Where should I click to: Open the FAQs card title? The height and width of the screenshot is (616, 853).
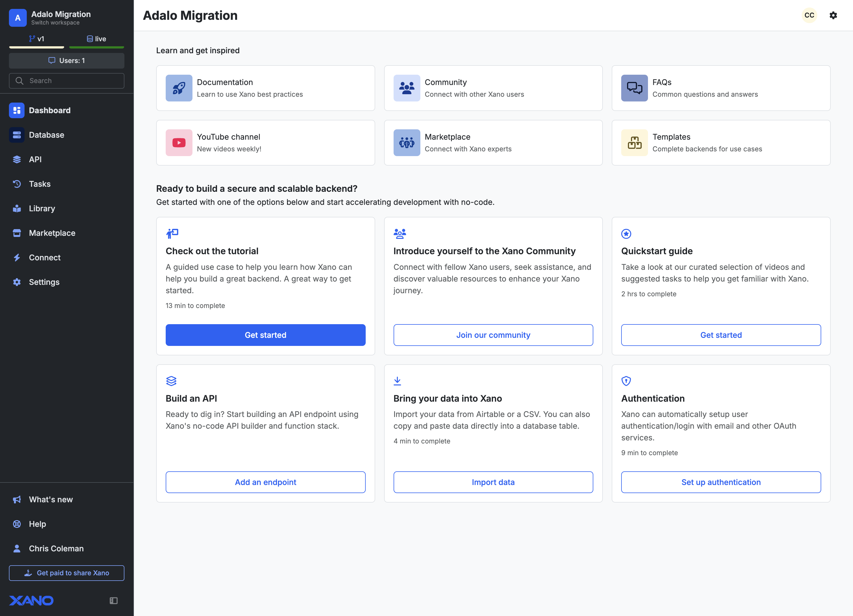pos(662,82)
